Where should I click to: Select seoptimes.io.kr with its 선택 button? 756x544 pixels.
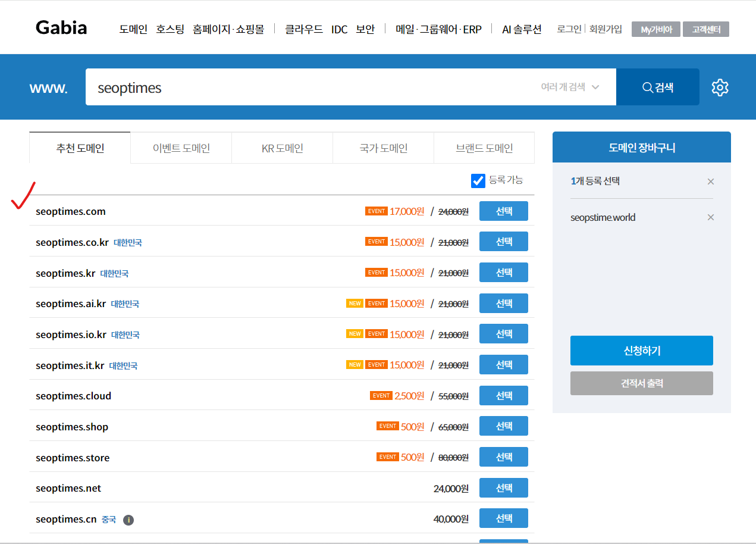tap(504, 334)
